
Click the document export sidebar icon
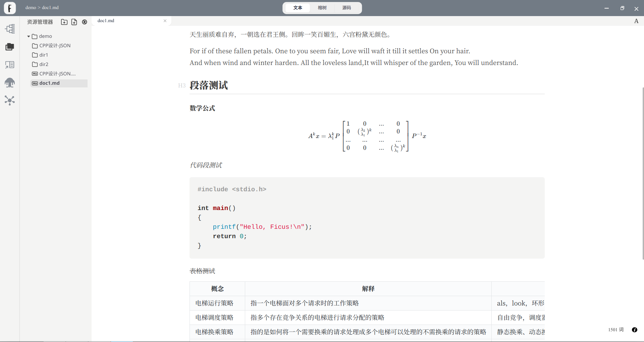[x=10, y=65]
